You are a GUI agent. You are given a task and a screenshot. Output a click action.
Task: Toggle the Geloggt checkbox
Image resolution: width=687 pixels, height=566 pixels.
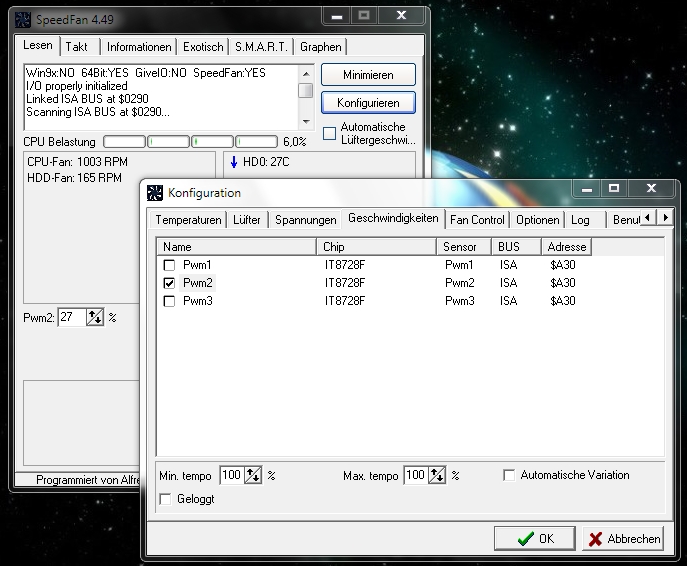pyautogui.click(x=165, y=499)
